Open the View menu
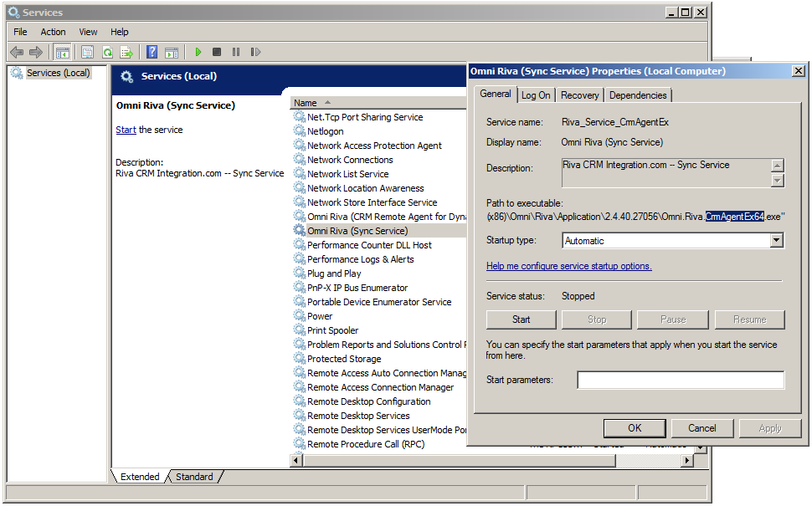Image resolution: width=812 pixels, height=506 pixels. pos(88,32)
